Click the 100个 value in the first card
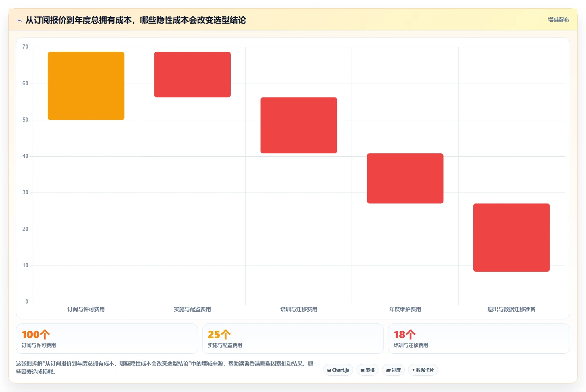This screenshot has width=586, height=392. click(x=36, y=335)
